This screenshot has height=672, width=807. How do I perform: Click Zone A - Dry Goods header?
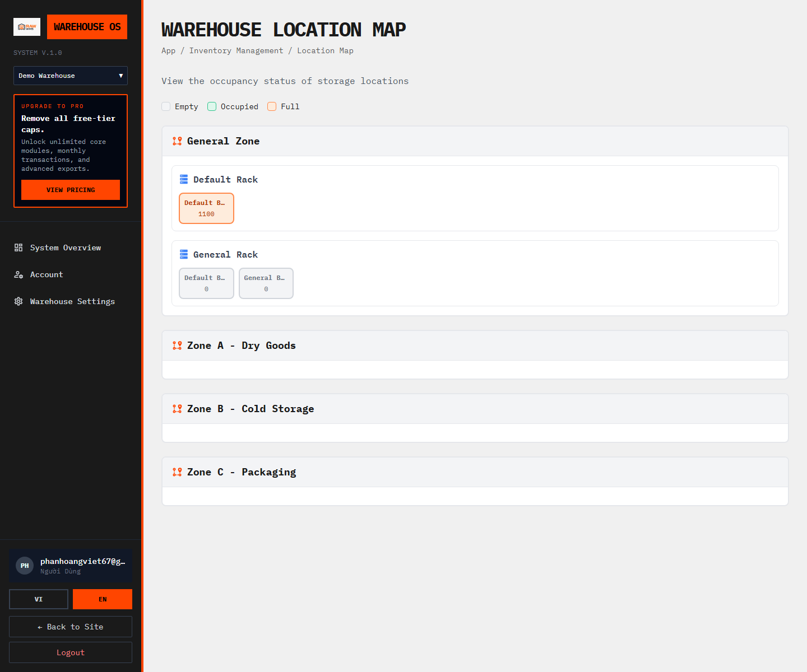475,346
